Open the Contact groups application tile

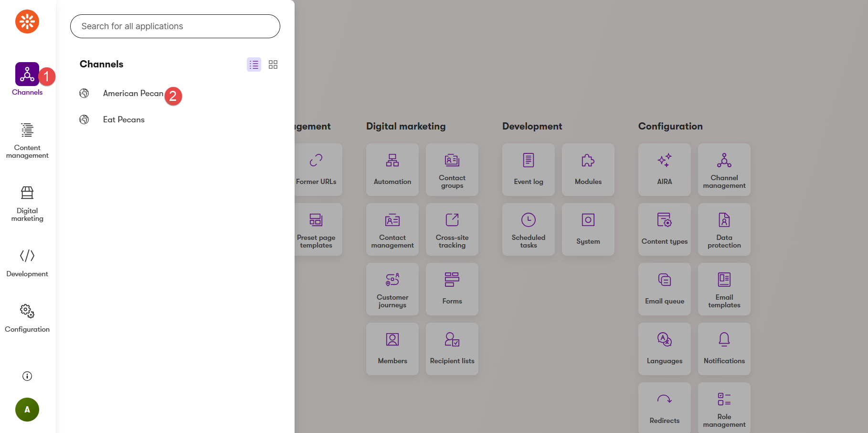[x=452, y=170]
